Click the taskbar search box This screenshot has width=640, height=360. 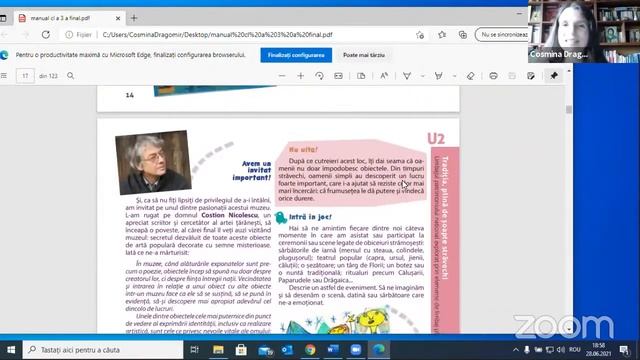pyautogui.click(x=103, y=350)
